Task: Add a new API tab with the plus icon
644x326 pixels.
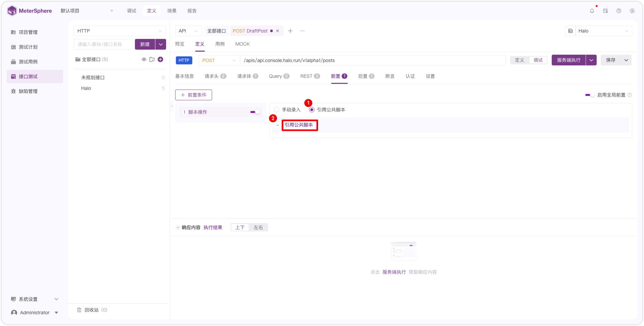Action: (290, 31)
